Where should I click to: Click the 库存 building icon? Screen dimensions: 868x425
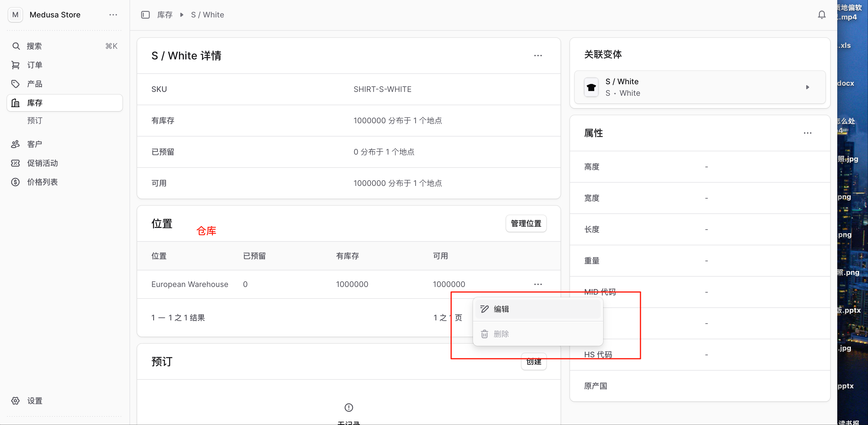(x=15, y=103)
